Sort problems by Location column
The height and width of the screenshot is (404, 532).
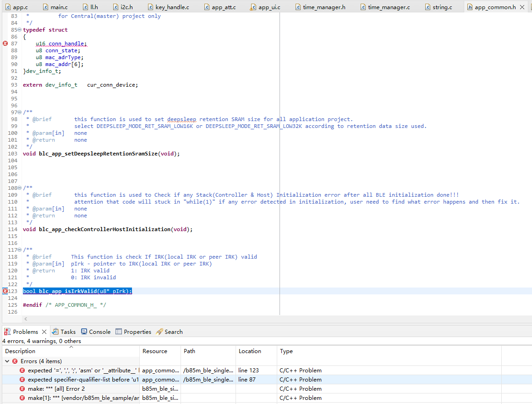257,351
